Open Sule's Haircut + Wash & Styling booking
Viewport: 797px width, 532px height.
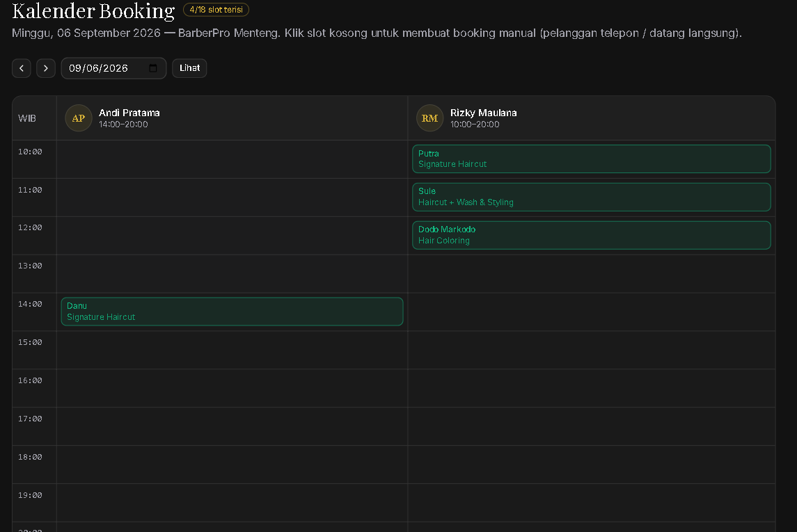click(x=591, y=197)
